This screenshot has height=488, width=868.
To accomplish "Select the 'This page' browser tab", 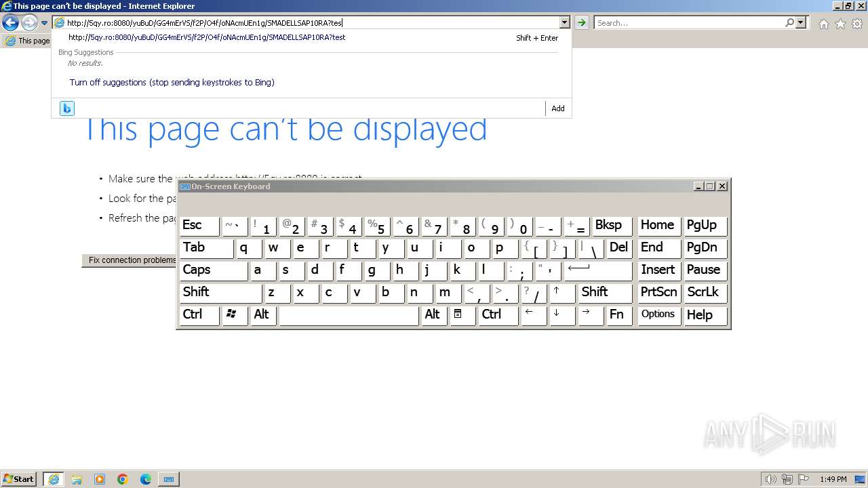I will coord(27,41).
